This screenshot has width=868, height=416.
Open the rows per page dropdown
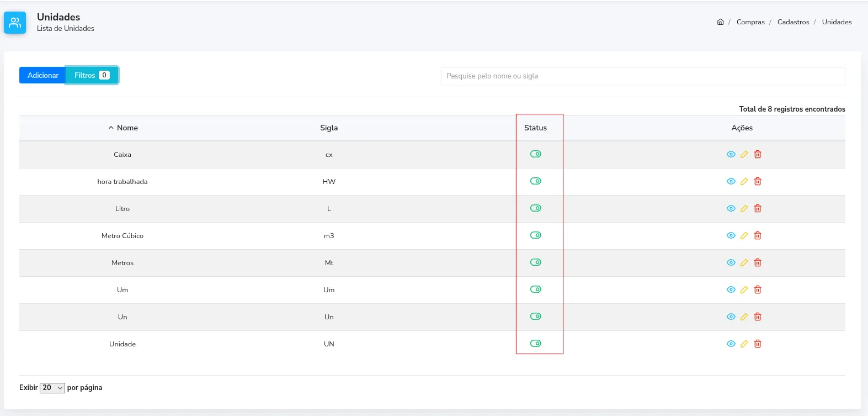[x=52, y=388]
